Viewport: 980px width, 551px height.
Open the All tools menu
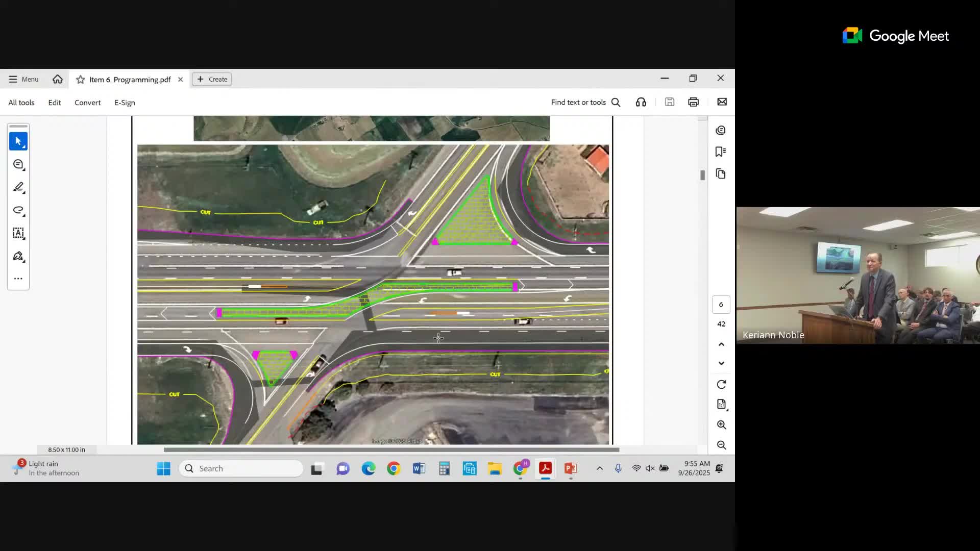(21, 103)
